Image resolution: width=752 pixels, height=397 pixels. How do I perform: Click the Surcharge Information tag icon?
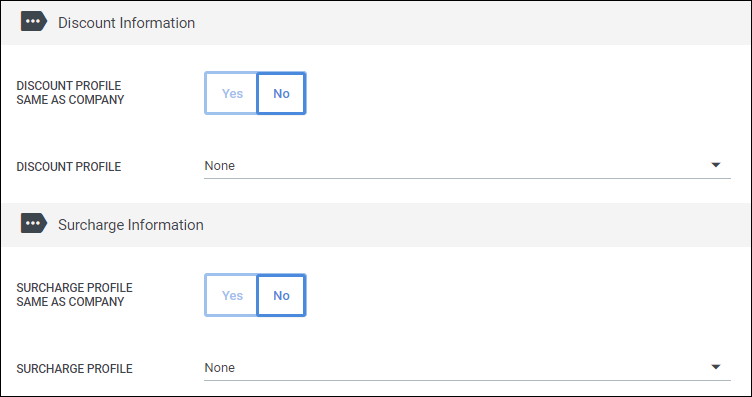[x=34, y=223]
